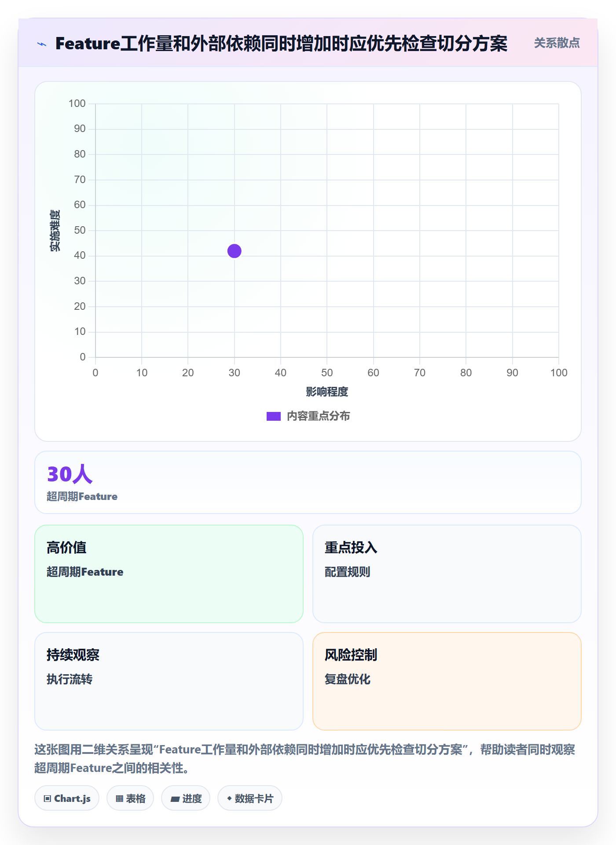This screenshot has width=616, height=845.
Task: Click the Chart.js tag chip
Action: click(x=67, y=798)
